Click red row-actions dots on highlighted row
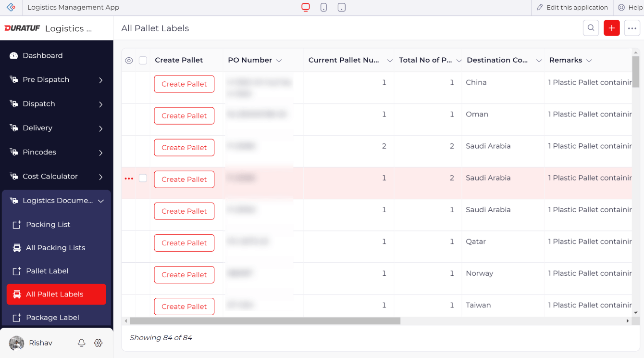This screenshot has width=644, height=358. coord(129,179)
